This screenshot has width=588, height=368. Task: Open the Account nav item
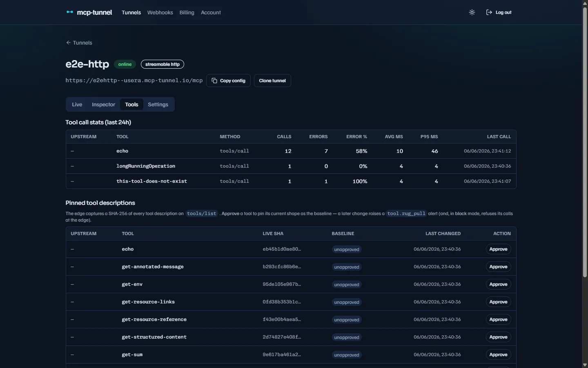211,12
